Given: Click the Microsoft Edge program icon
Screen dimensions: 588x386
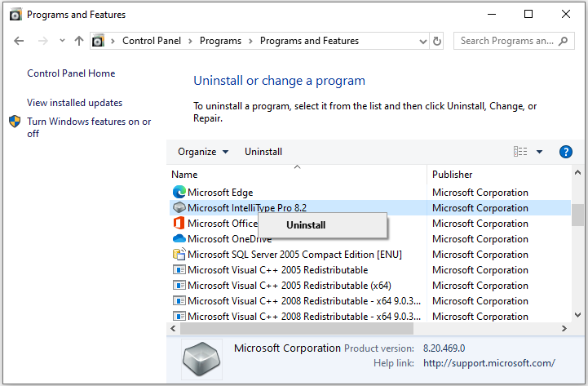Looking at the screenshot, I should click(x=179, y=192).
